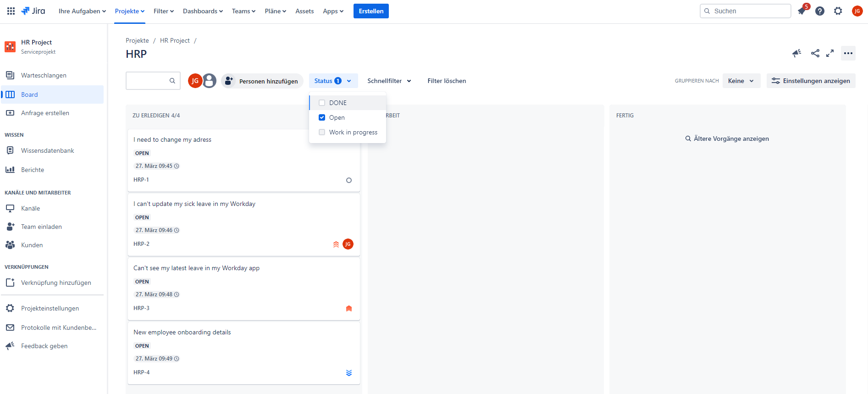
Task: Uncheck the Open status checkbox
Action: [322, 117]
